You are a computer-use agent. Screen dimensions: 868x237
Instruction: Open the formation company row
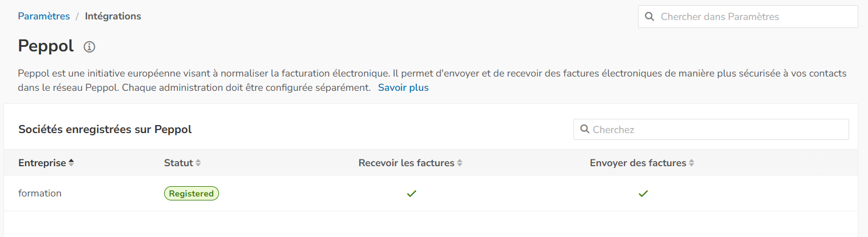click(x=40, y=194)
